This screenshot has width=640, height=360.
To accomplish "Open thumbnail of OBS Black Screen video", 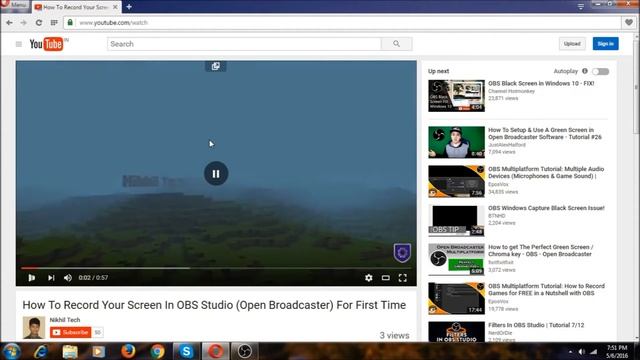I will tap(456, 96).
